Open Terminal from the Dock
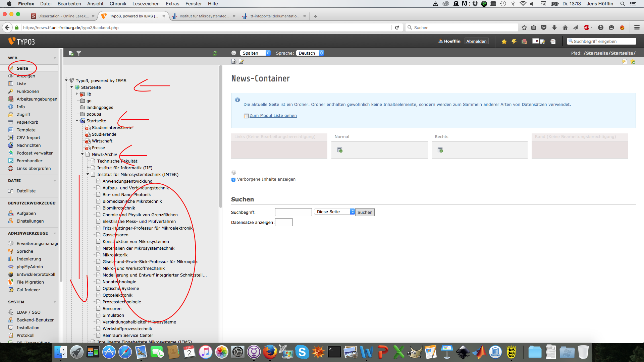This screenshot has height=362, width=644. (334, 352)
